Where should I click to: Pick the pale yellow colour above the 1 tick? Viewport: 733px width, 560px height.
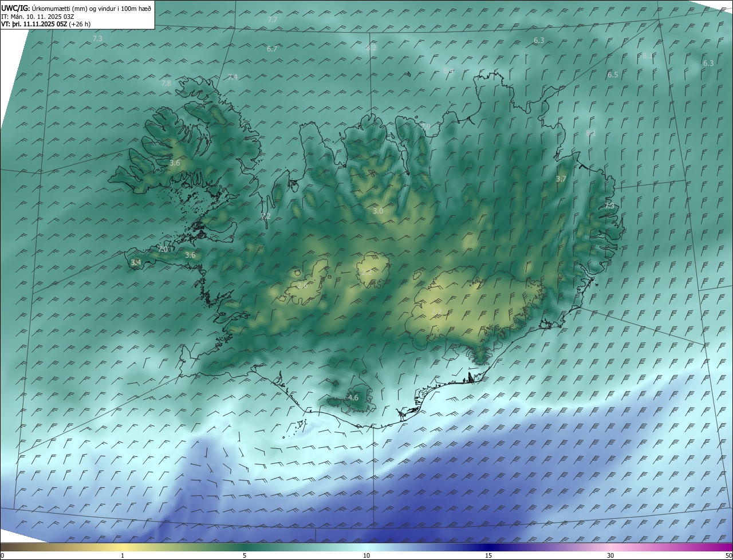123,547
